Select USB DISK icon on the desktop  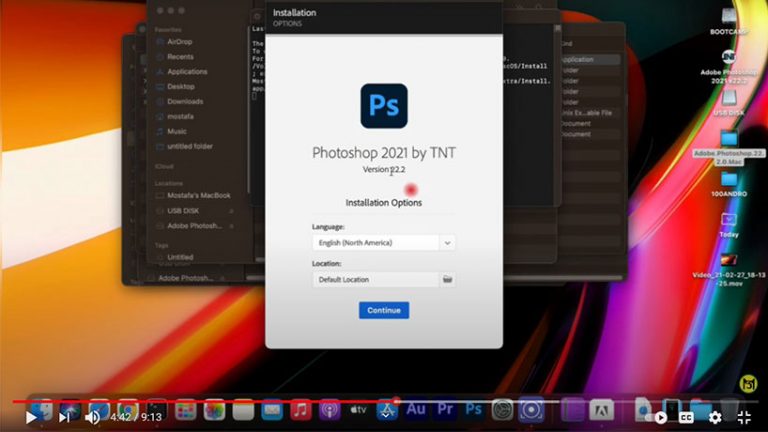[729, 102]
